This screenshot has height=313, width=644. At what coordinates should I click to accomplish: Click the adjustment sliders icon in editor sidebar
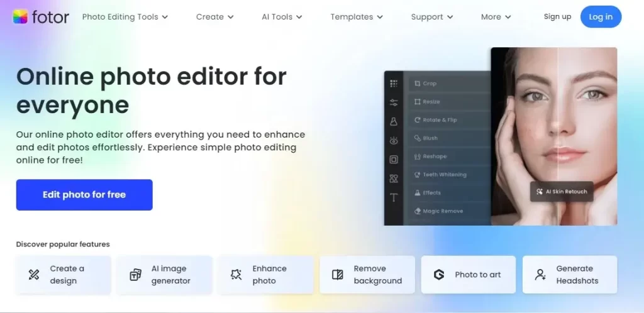click(394, 102)
